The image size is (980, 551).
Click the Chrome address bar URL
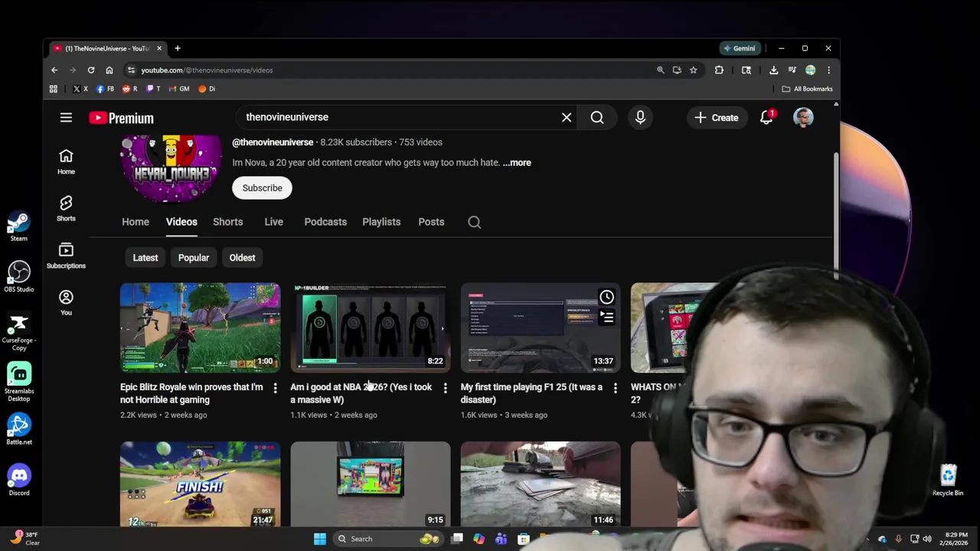pyautogui.click(x=207, y=70)
